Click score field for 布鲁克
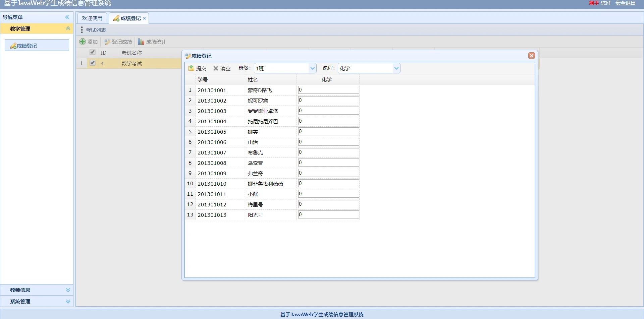The height and width of the screenshot is (319, 644). [x=328, y=152]
